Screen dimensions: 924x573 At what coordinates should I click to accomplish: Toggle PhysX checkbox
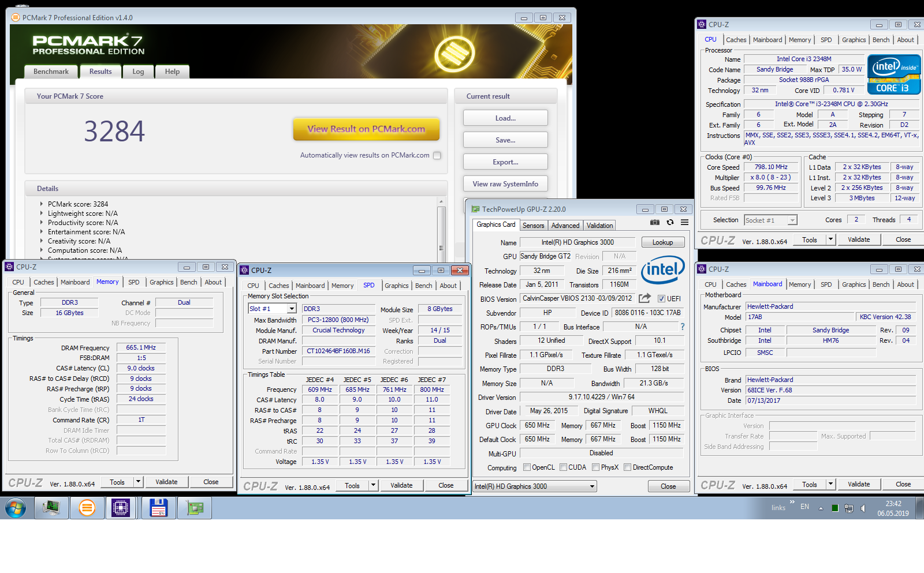click(x=595, y=467)
